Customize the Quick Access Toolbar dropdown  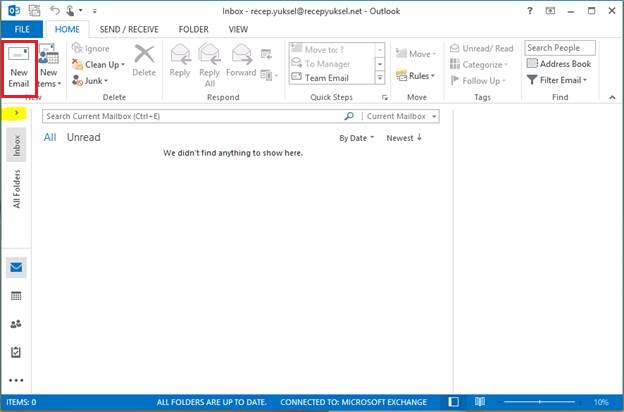coord(94,11)
